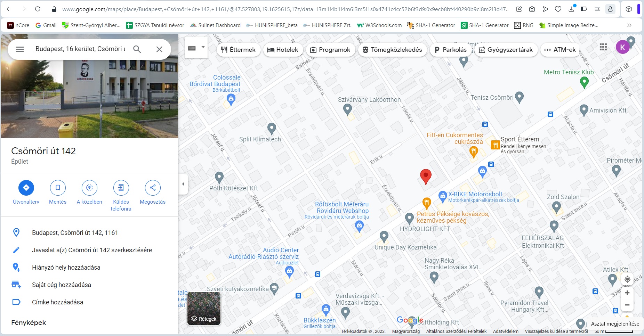Select the Gyógyszertárak chip
Viewport: 644px width, 336px height.
pyautogui.click(x=506, y=50)
